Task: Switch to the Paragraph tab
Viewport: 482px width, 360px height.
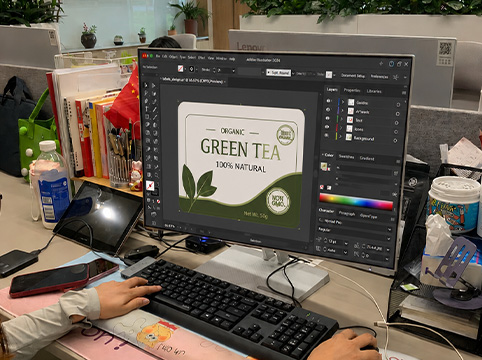Action: [347, 214]
